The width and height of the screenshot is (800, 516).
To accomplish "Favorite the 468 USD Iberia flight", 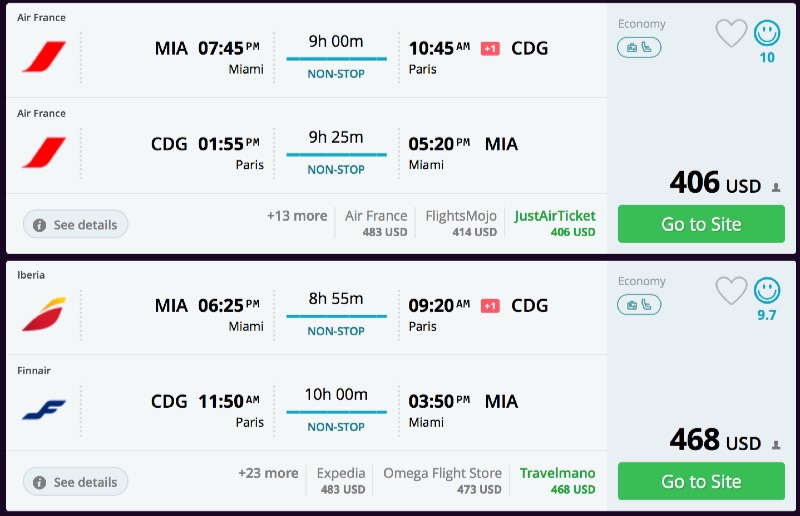I will pos(731,291).
